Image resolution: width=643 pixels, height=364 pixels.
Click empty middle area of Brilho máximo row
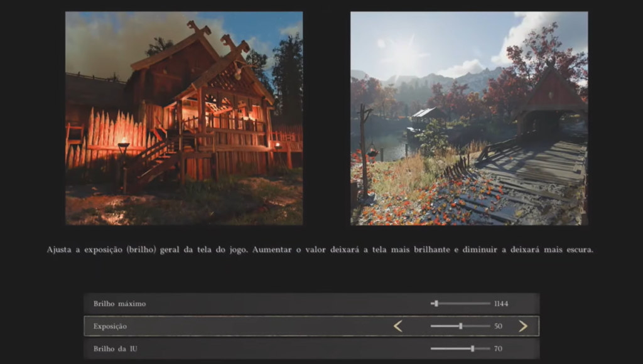pyautogui.click(x=283, y=304)
